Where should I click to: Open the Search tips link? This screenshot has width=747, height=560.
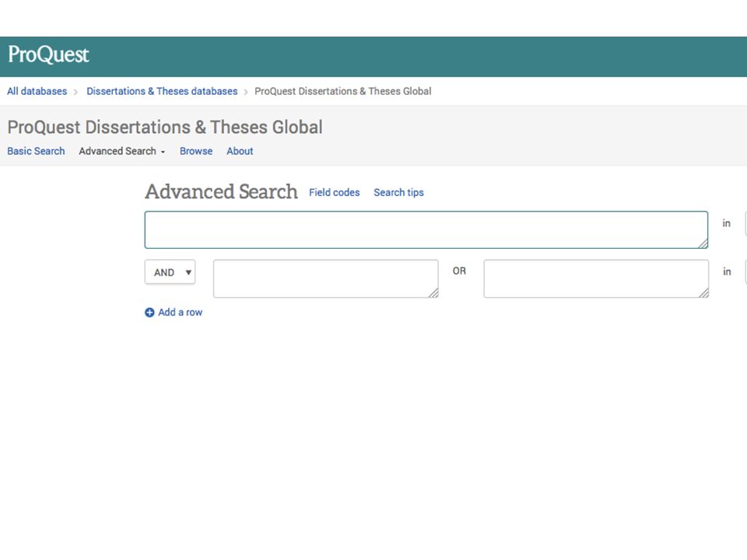point(398,192)
